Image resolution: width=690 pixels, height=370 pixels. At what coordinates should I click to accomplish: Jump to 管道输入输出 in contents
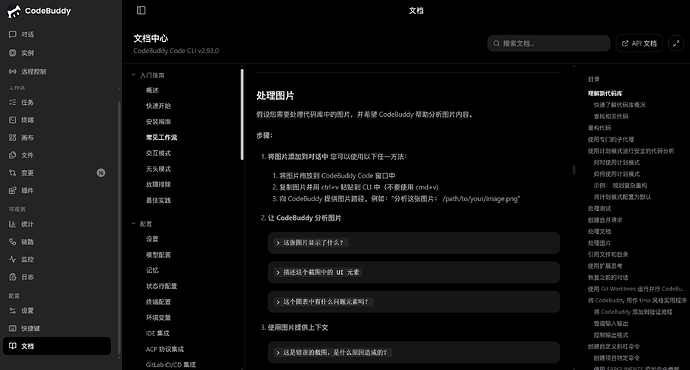pyautogui.click(x=611, y=323)
